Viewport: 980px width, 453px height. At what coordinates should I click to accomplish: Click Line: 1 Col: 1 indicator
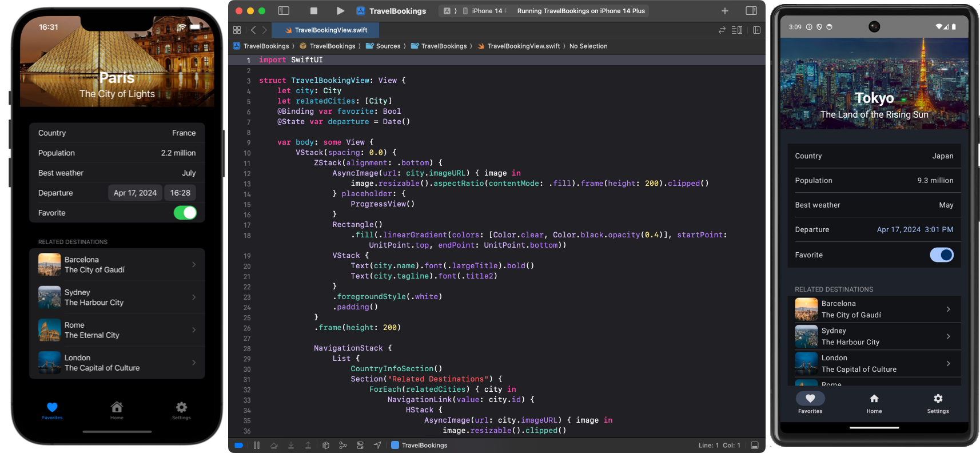(719, 445)
